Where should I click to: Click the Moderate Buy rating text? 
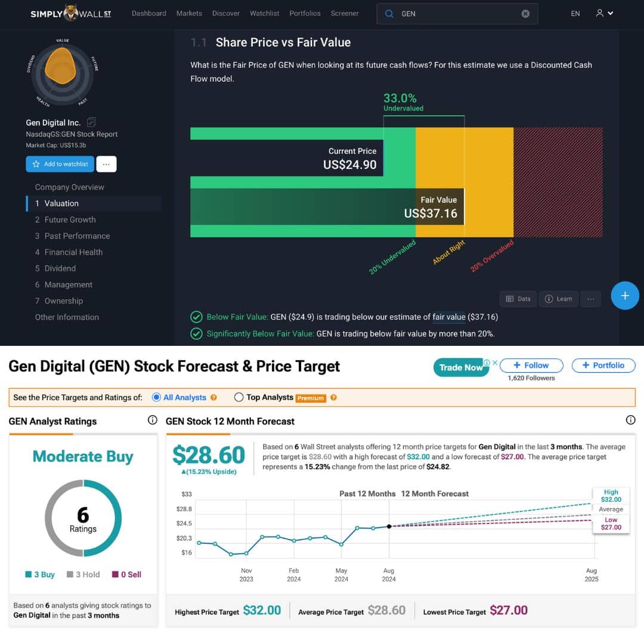click(x=83, y=456)
